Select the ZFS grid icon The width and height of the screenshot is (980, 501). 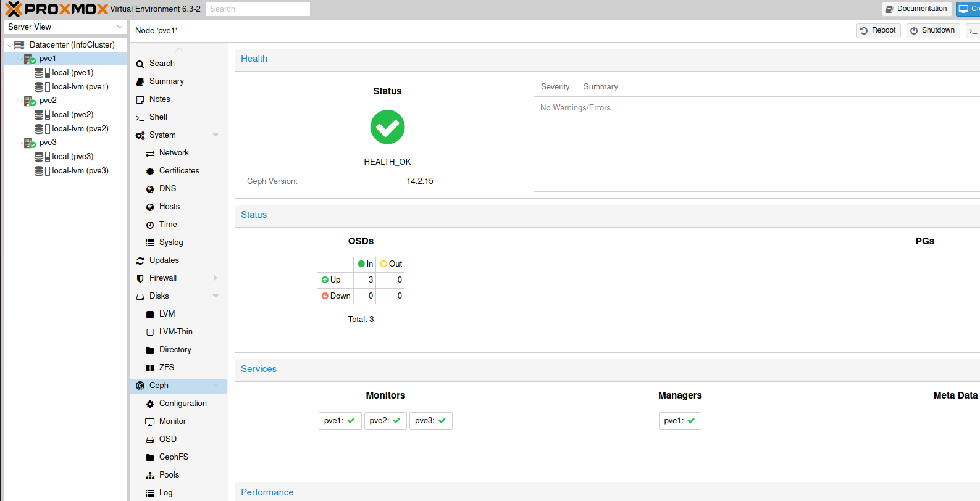(x=150, y=368)
